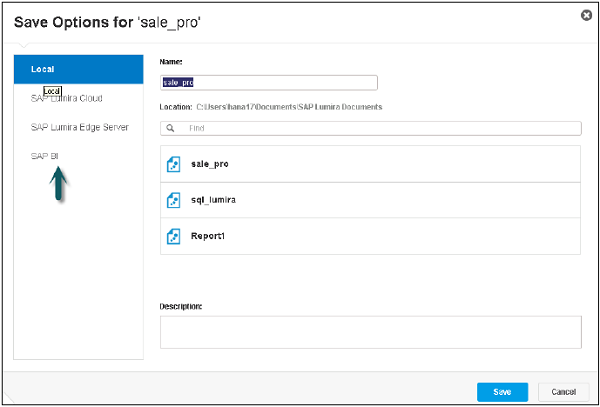
Task: Click the Description label
Action: coord(181,305)
